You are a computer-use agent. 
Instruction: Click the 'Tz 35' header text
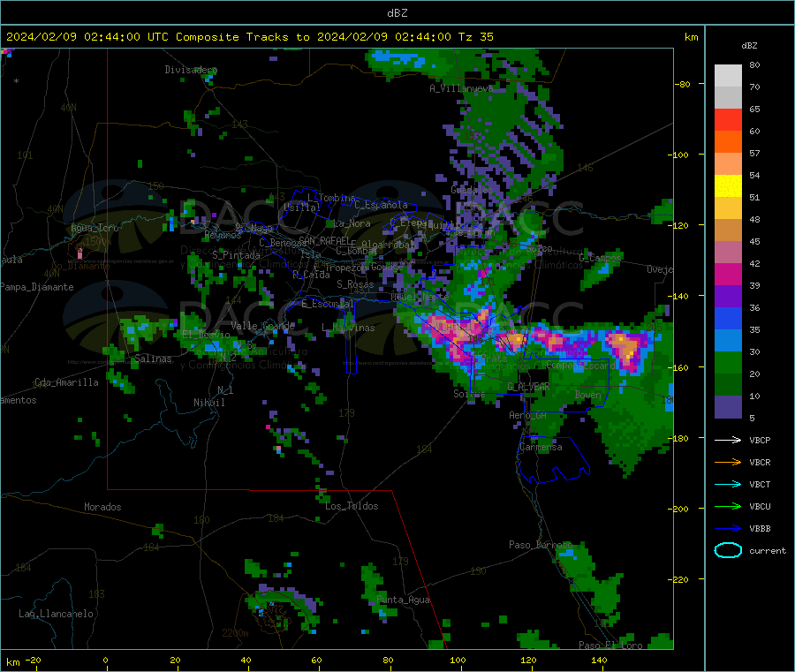pos(475,37)
